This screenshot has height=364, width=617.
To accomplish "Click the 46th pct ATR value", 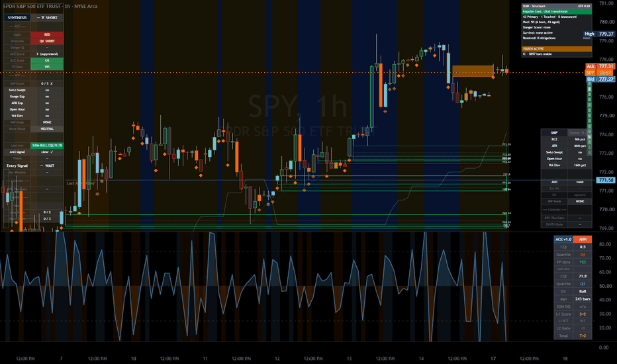I will tap(580, 146).
